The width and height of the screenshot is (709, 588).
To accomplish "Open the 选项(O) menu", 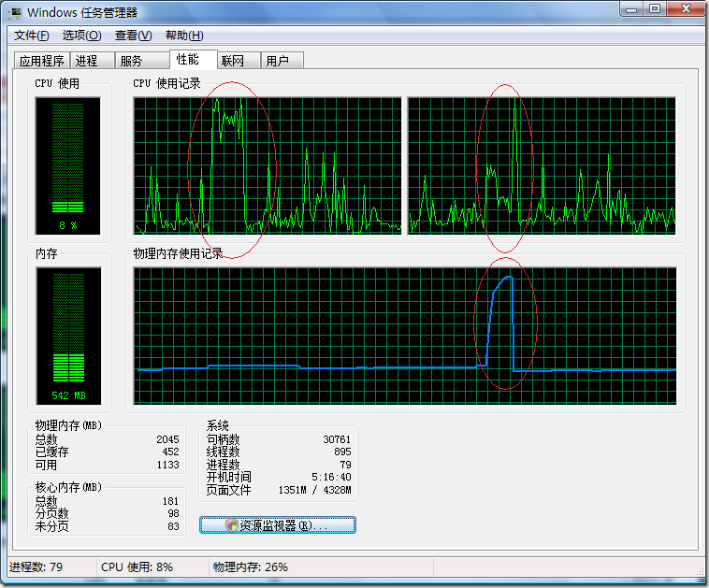I will pos(81,36).
